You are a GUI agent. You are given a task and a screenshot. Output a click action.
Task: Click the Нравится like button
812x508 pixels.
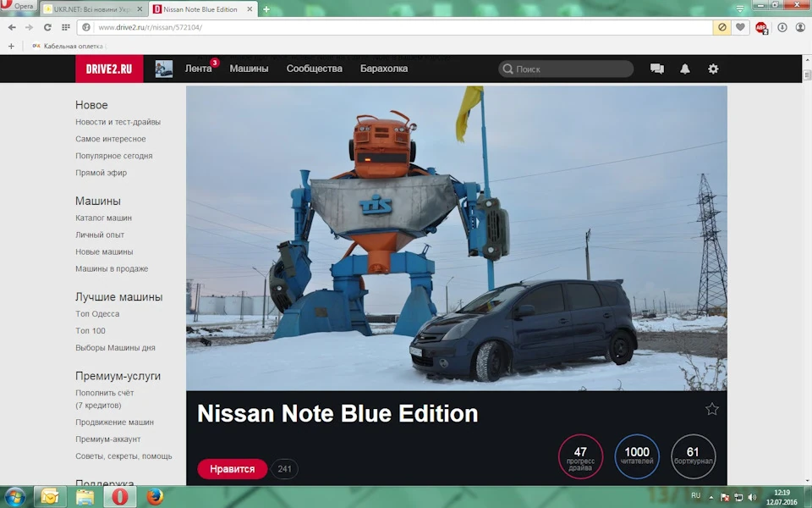click(x=232, y=468)
